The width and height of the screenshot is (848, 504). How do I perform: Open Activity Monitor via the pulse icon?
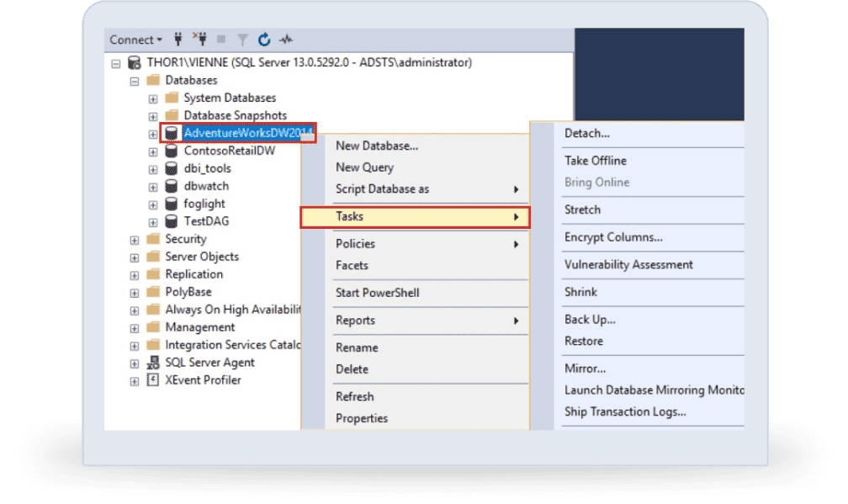(286, 40)
